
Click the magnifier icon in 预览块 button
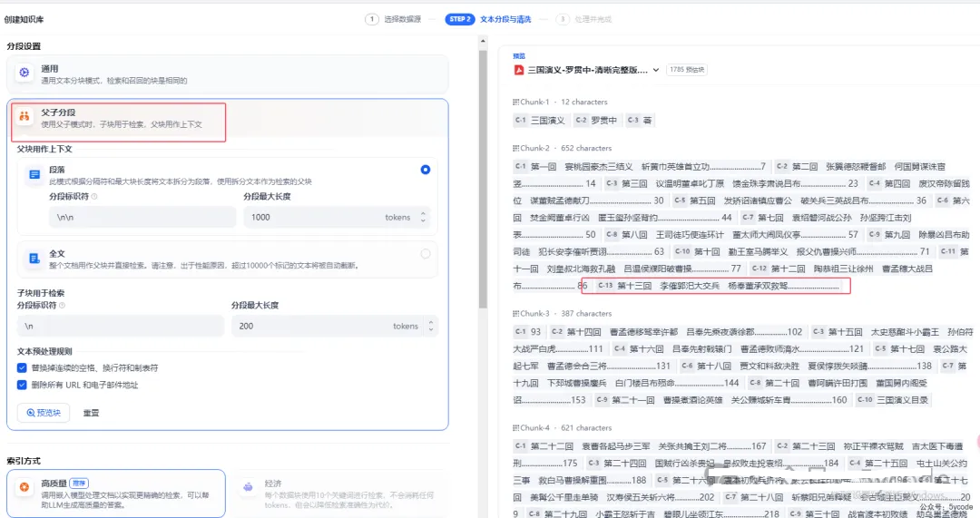[x=30, y=413]
